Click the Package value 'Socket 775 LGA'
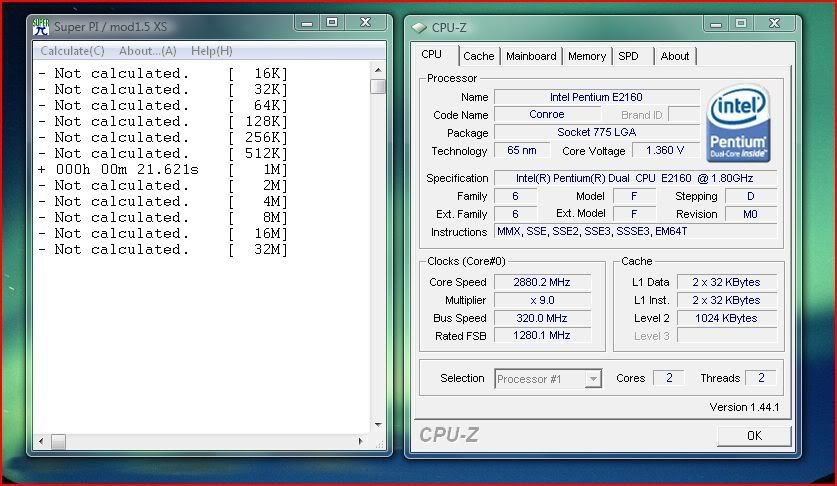Screen dimensions: 837x486 point(597,132)
